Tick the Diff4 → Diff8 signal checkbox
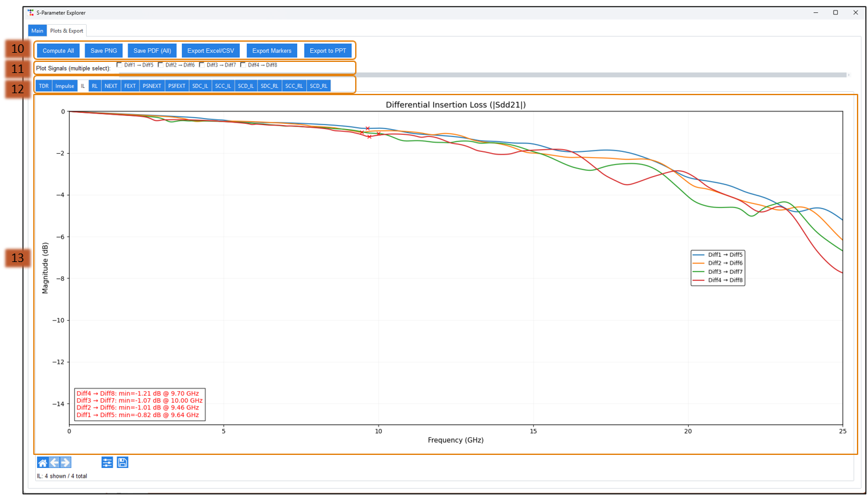The width and height of the screenshot is (868, 496). (x=242, y=65)
